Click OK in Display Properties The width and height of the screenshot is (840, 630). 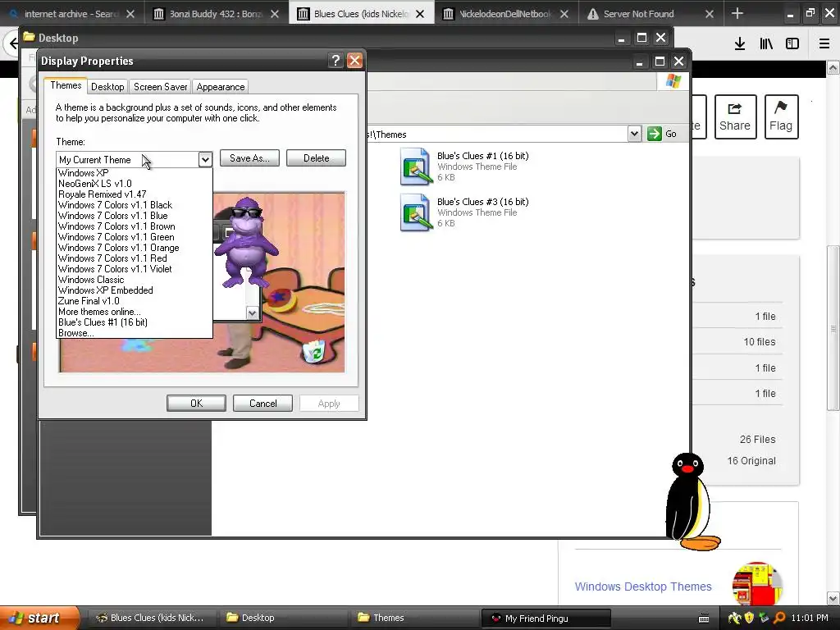pyautogui.click(x=196, y=404)
